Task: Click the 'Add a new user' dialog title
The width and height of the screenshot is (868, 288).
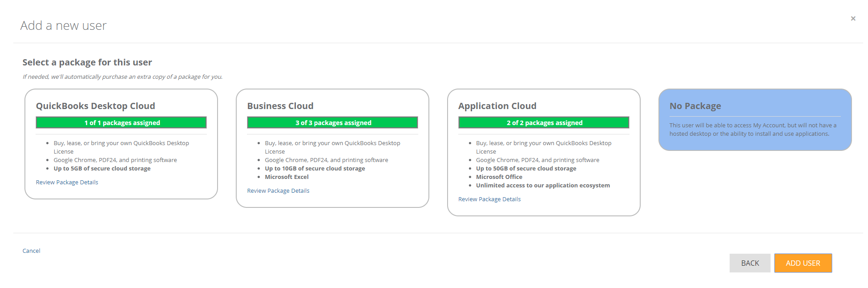Action: point(63,26)
